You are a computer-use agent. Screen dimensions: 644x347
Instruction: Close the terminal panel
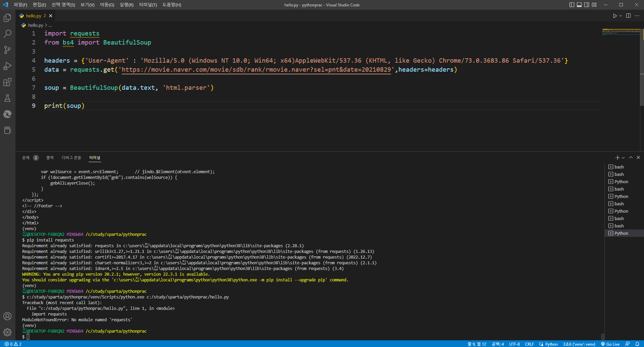638,157
